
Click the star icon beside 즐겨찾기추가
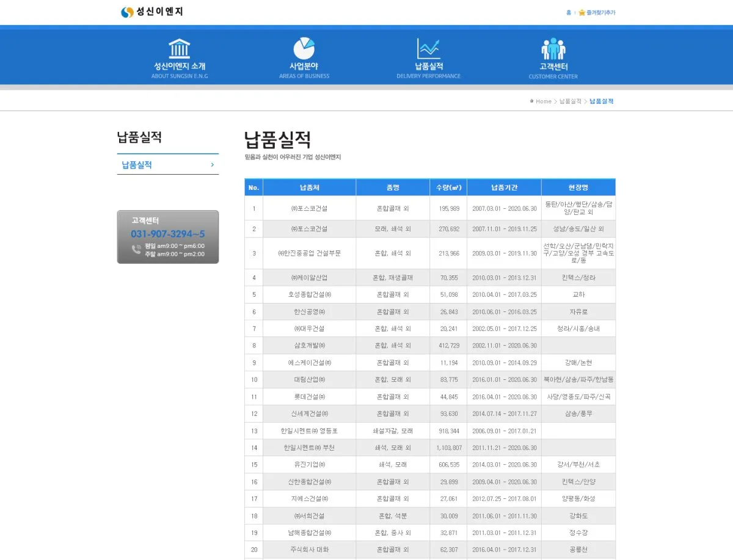click(582, 12)
